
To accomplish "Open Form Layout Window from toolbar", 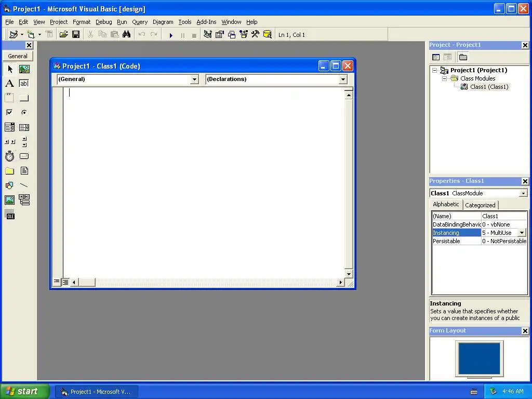I will click(x=232, y=35).
